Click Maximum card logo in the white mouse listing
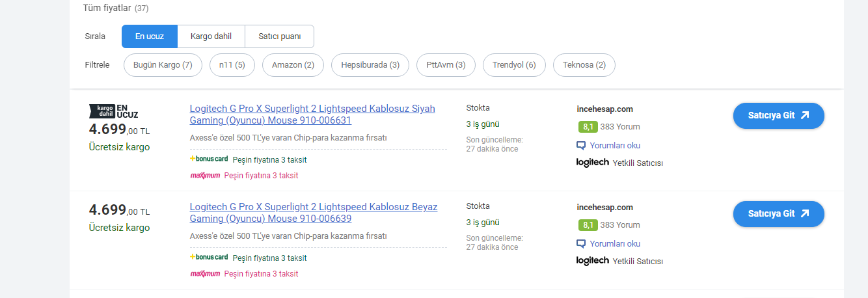Screen dimensions: 868x298 (x=204, y=273)
